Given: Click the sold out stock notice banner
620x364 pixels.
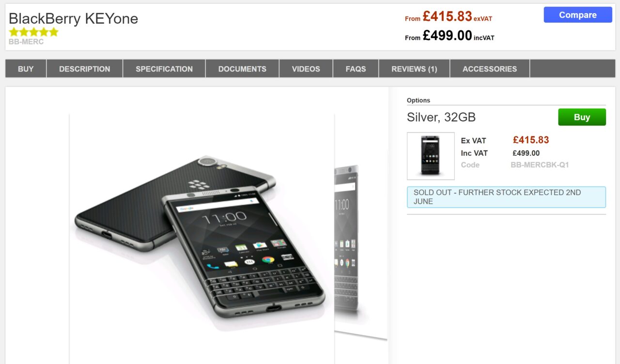Looking at the screenshot, I should (x=506, y=197).
